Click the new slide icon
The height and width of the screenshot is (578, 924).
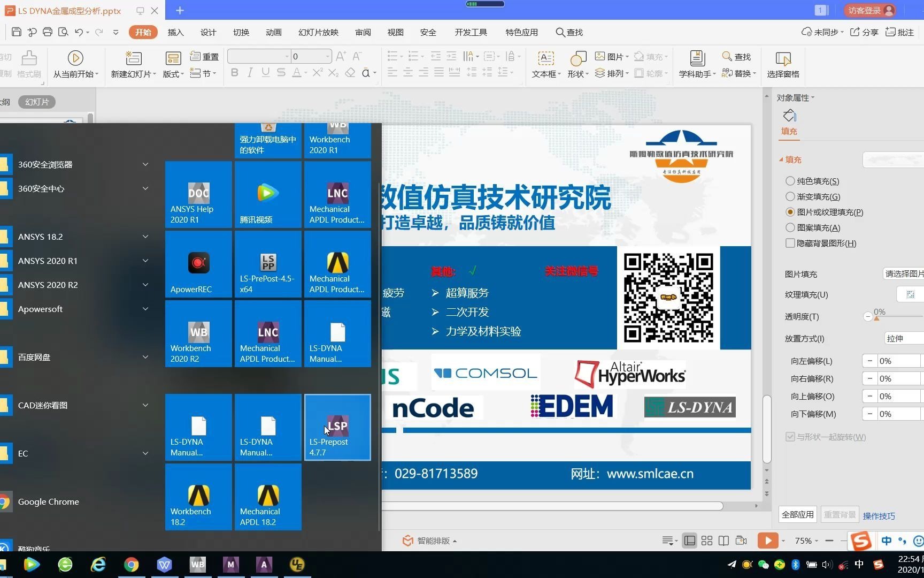click(133, 58)
